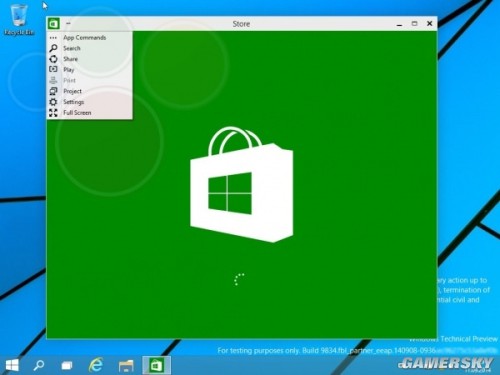Image resolution: width=500 pixels, height=375 pixels.
Task: Click the Settings gear icon in menu
Action: pyautogui.click(x=53, y=102)
